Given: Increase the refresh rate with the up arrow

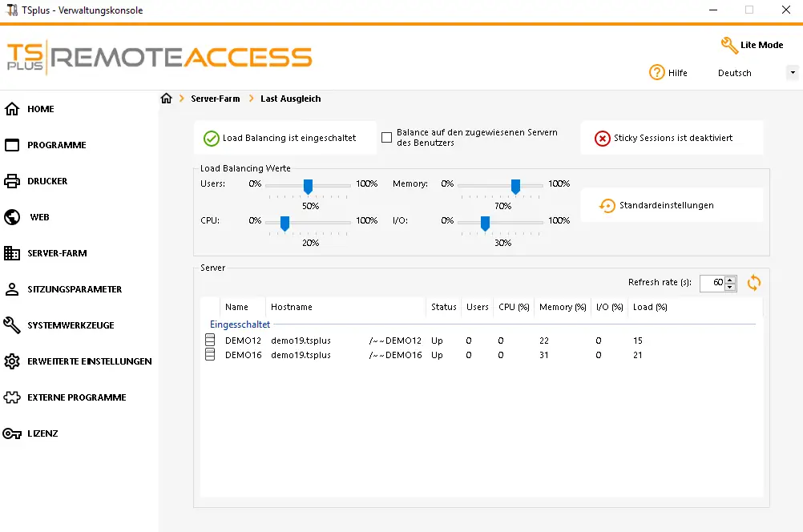Looking at the screenshot, I should click(730, 280).
